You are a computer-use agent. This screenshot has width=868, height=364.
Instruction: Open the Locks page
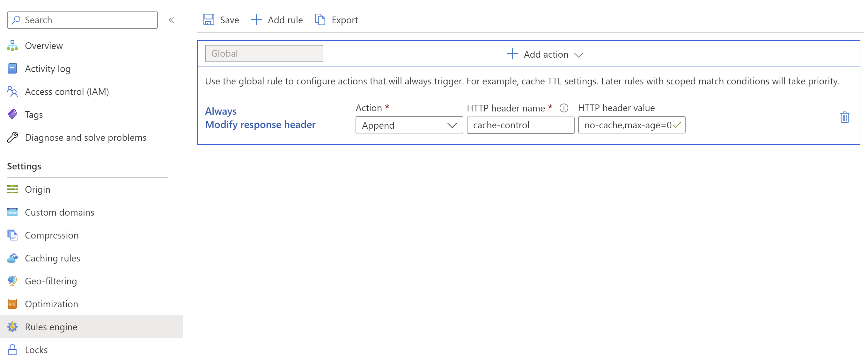pos(36,350)
